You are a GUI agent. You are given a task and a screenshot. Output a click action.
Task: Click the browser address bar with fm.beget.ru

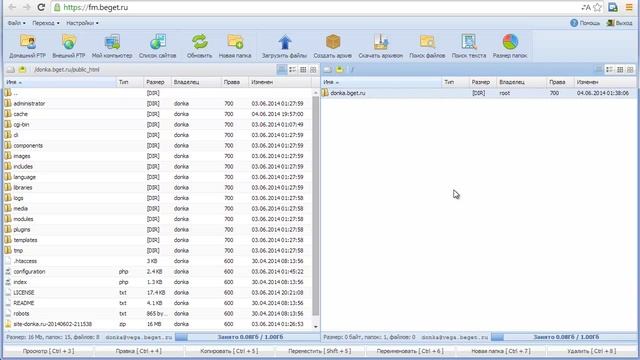(314, 7)
